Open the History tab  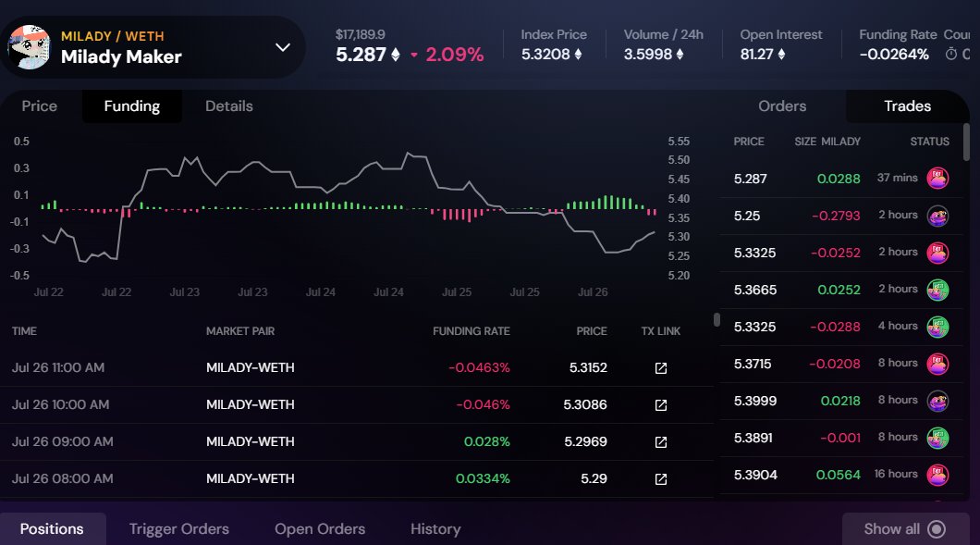click(435, 528)
